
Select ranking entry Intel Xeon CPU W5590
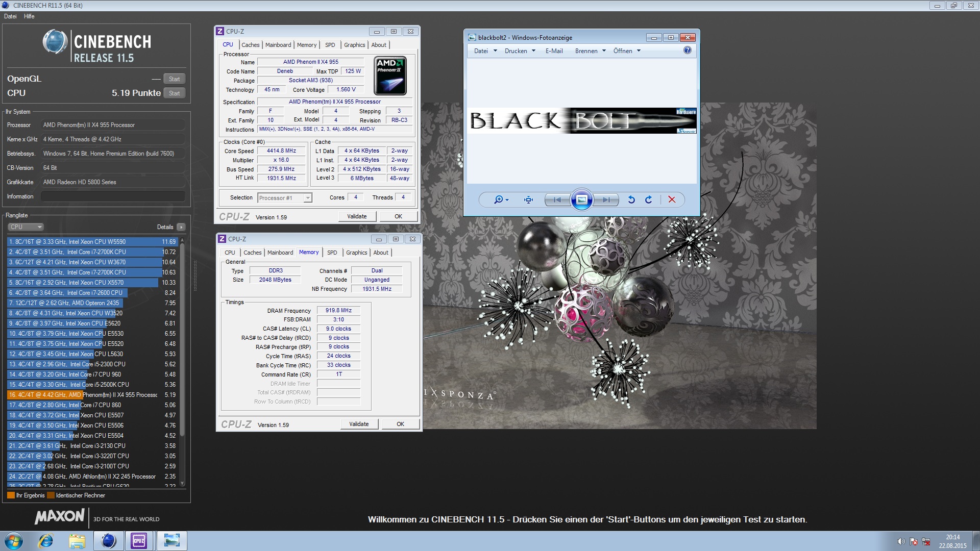tap(92, 242)
